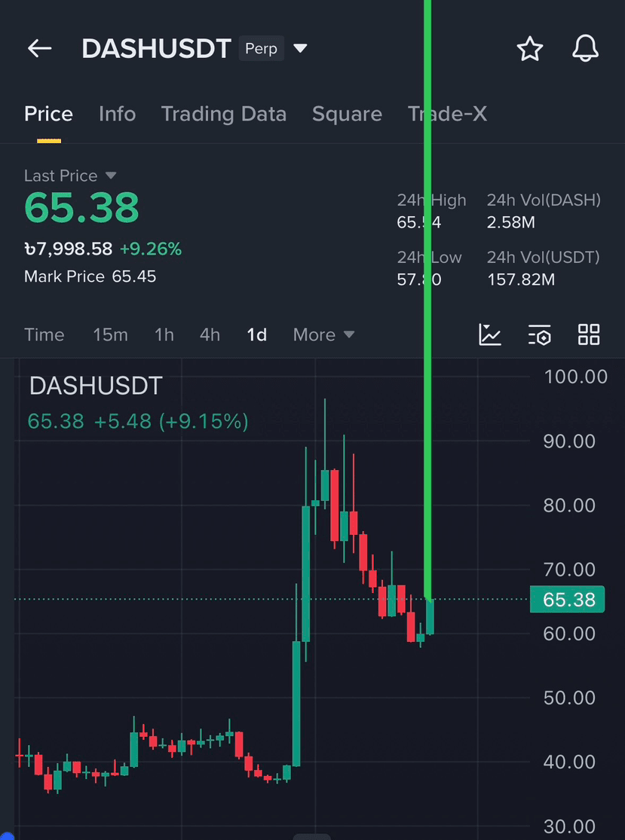The image size is (625, 840).
Task: Tap the large 65.38 last price
Action: click(81, 208)
